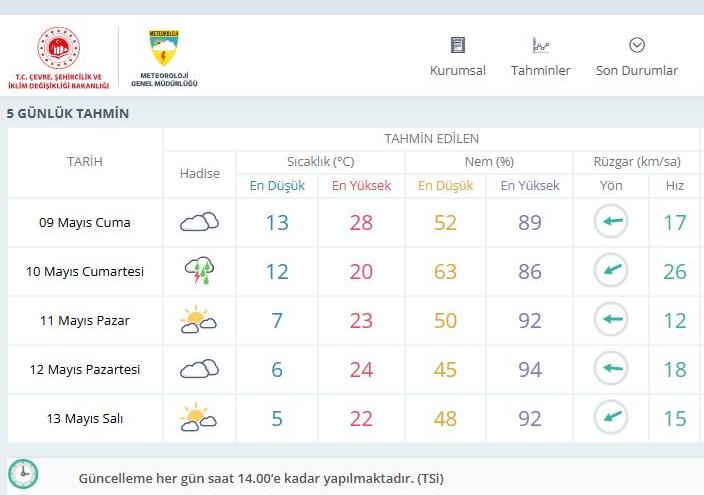Click the thunderstorm icon for 10 Mayıs Cumartesi
The height and width of the screenshot is (495, 704).
tap(199, 270)
